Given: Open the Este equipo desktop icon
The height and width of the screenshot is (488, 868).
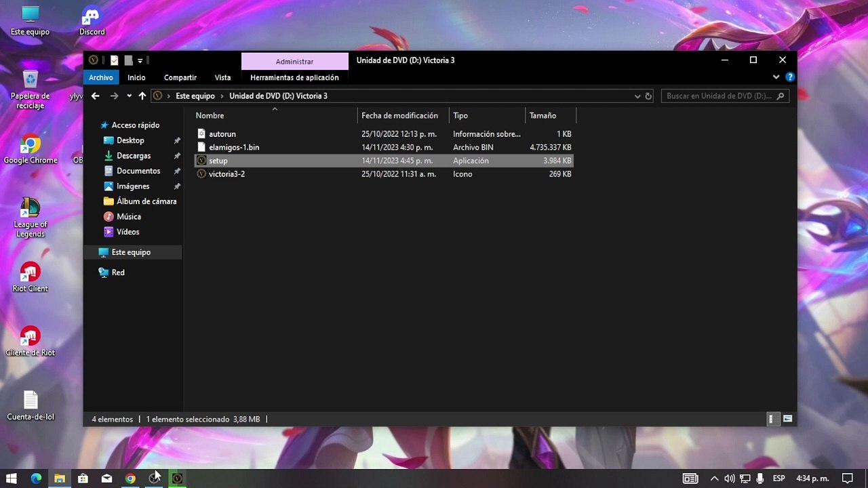Looking at the screenshot, I should pyautogui.click(x=30, y=21).
